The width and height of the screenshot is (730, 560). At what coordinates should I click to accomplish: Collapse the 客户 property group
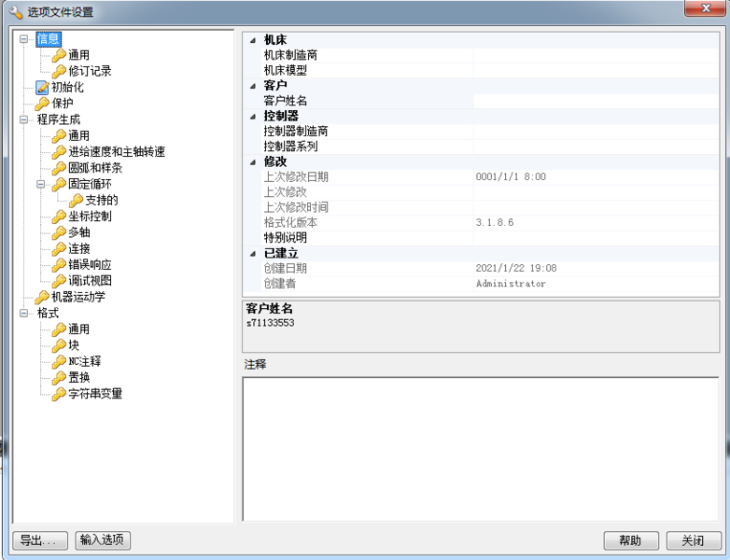pyautogui.click(x=253, y=86)
